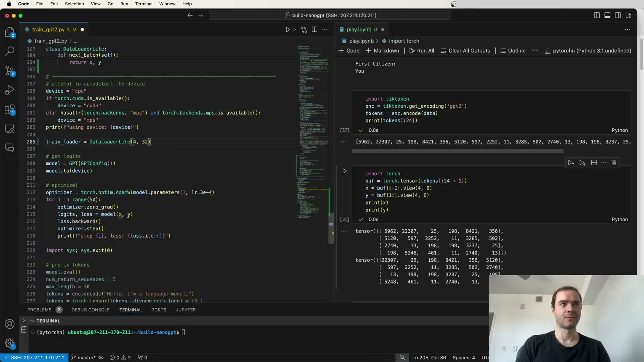Toggle the secondary sidebar layout button
Screen dimensions: 644x362
coord(618,15)
